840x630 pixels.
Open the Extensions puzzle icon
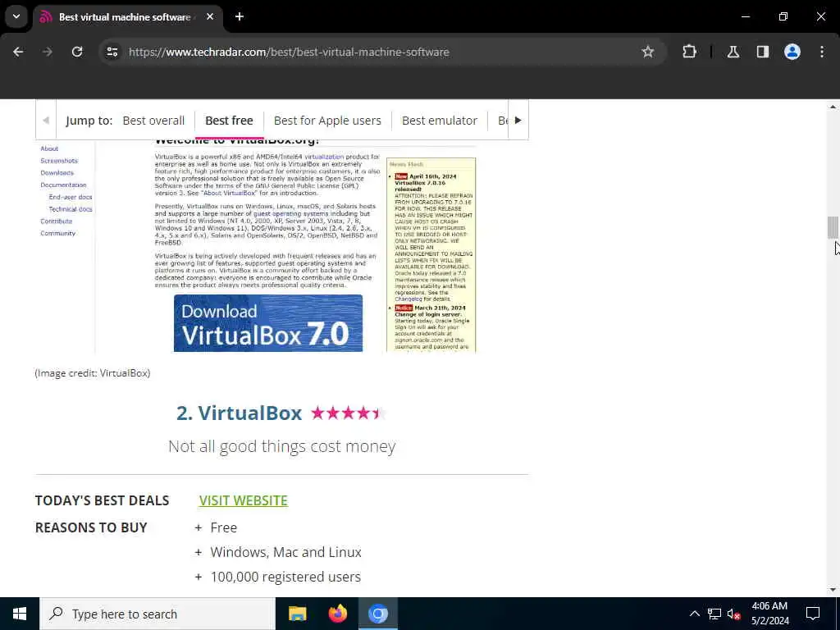689,52
